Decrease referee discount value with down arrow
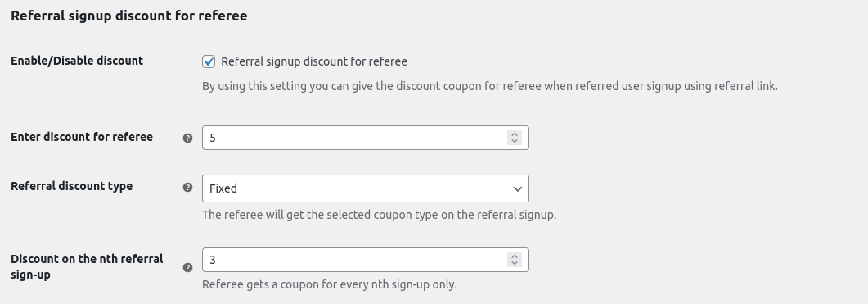The height and width of the screenshot is (304, 868). coord(515,141)
